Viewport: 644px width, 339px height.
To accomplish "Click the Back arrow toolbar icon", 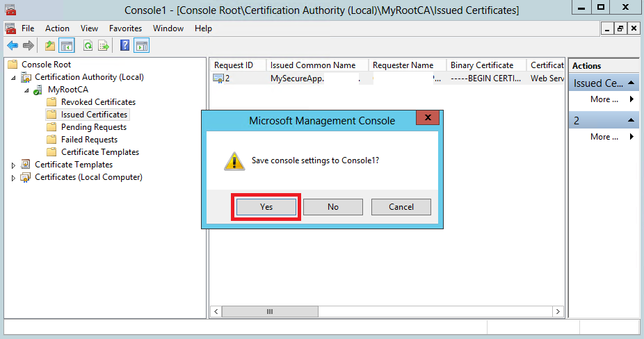I will coord(13,46).
